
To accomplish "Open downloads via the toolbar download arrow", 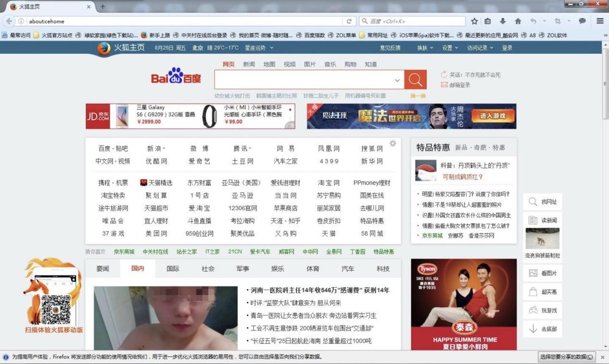I will (502, 21).
